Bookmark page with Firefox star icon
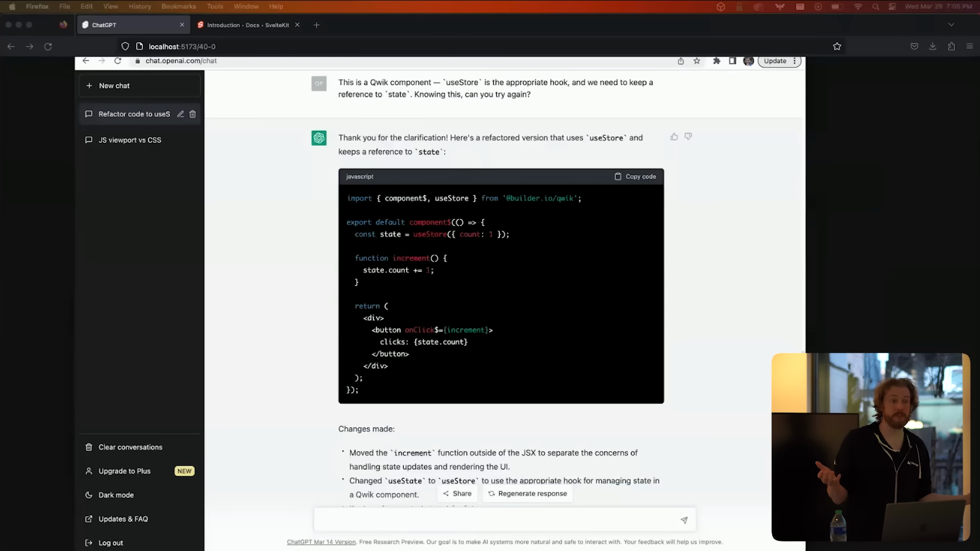Viewport: 980px width, 551px height. point(837,46)
